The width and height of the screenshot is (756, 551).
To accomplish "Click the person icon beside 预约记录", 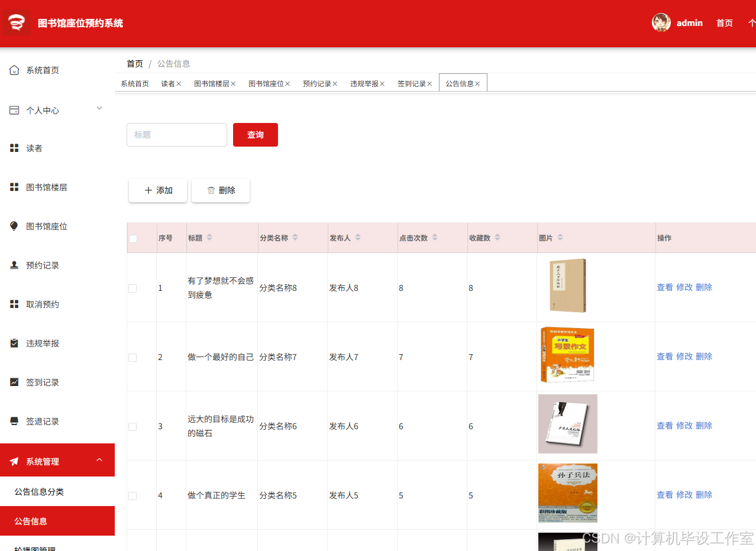I will [14, 265].
